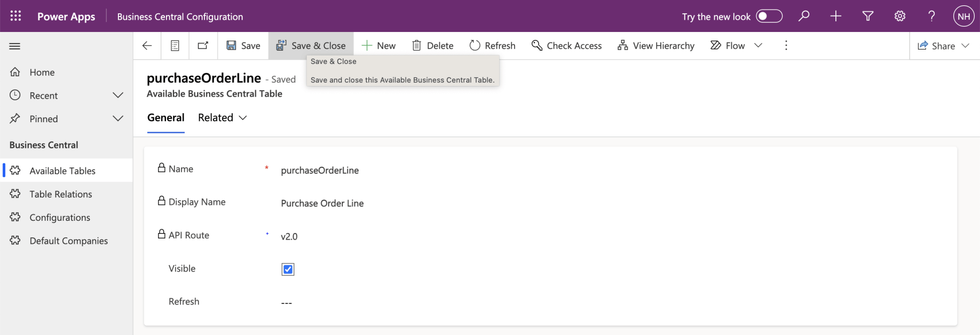Click the Available Business Central Table subtitle

coord(215,94)
